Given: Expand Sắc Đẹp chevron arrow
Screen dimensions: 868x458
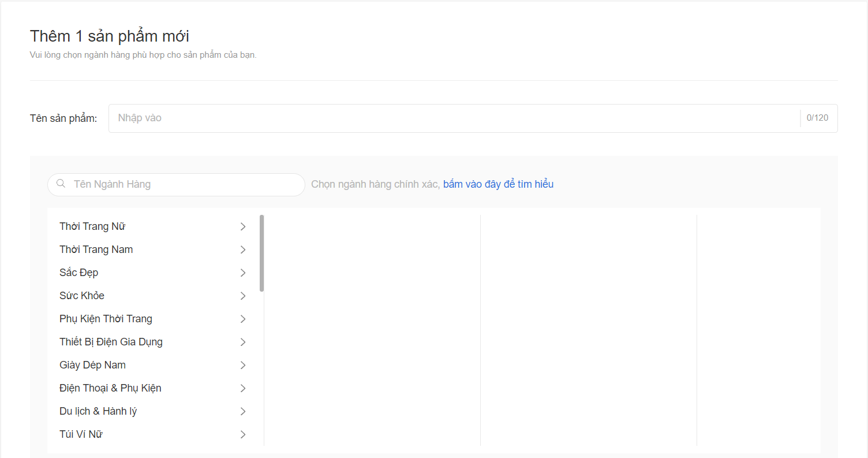Looking at the screenshot, I should click(x=243, y=273).
